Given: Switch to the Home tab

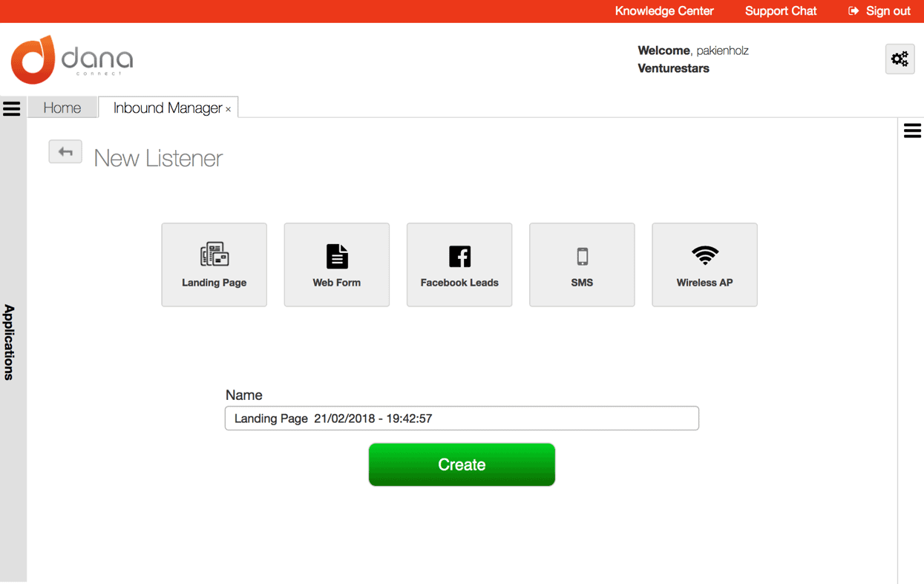Looking at the screenshot, I should [62, 108].
